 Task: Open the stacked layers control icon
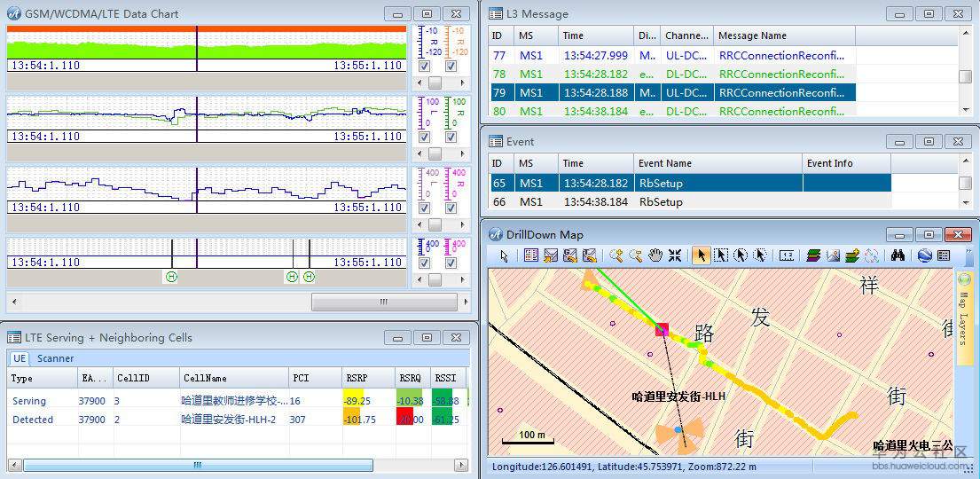(813, 255)
